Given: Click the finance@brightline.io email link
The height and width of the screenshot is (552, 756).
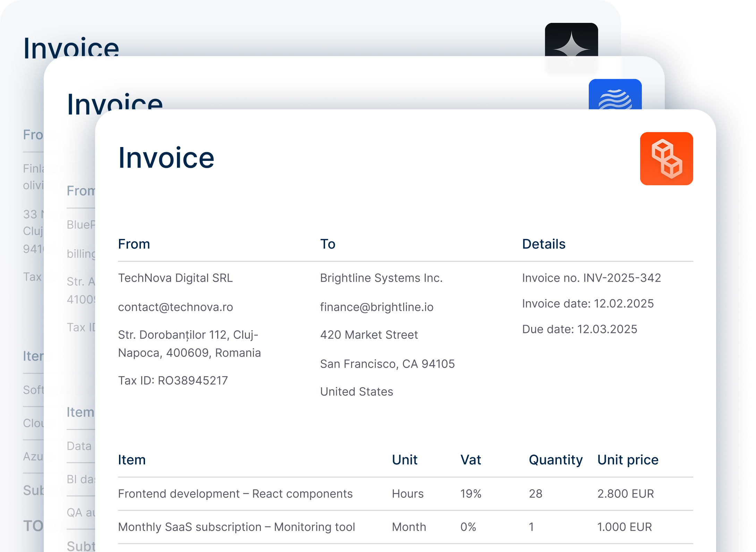Looking at the screenshot, I should (377, 307).
